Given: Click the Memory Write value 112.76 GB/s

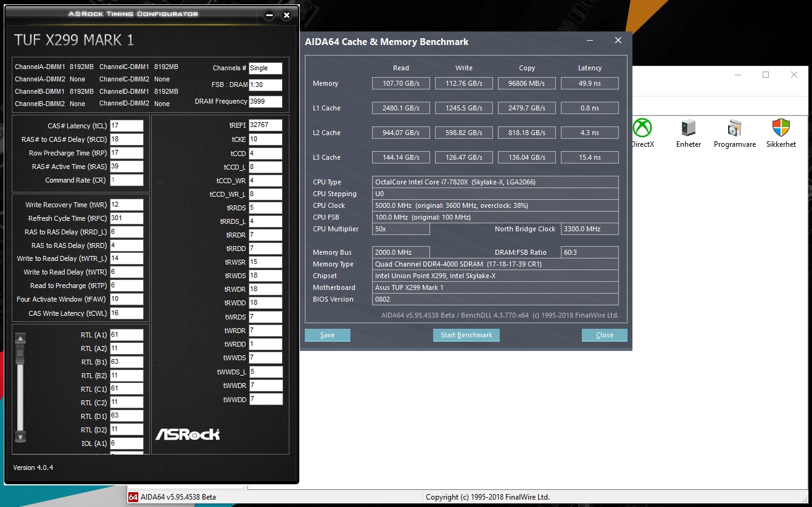Looking at the screenshot, I should 464,83.
